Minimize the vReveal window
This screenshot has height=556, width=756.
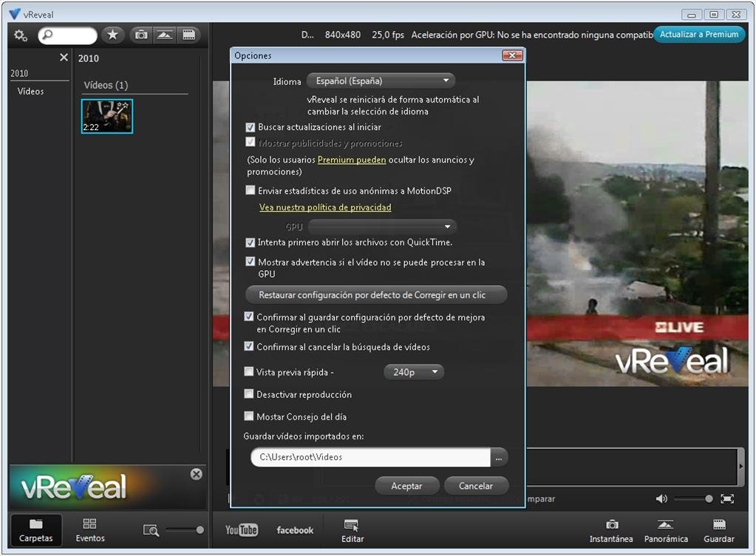point(692,15)
